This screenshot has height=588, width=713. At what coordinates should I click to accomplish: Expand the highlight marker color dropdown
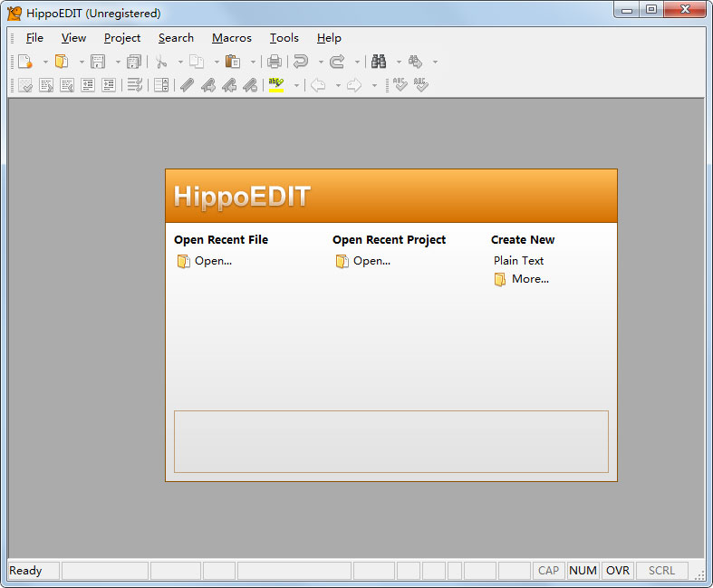tap(296, 85)
